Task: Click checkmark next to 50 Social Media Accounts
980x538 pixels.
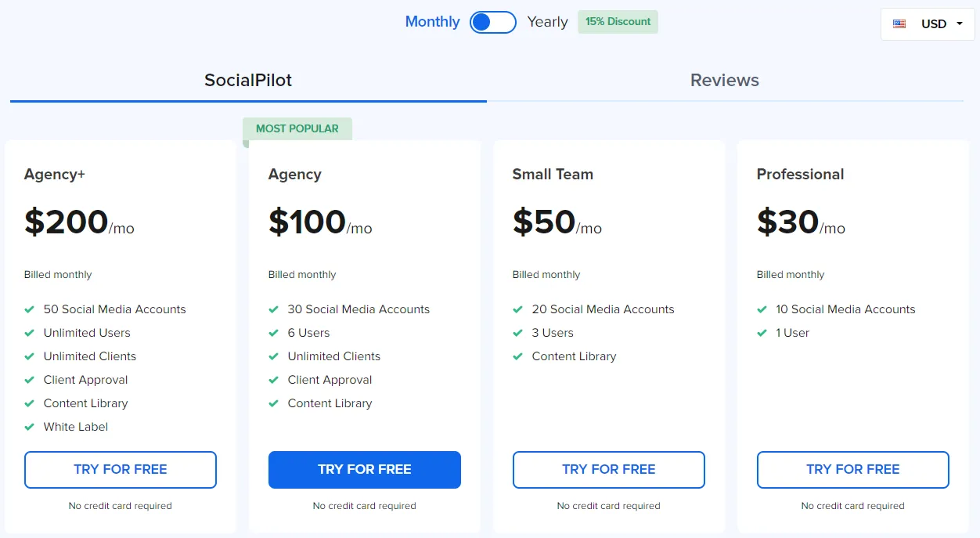Action: coord(29,309)
